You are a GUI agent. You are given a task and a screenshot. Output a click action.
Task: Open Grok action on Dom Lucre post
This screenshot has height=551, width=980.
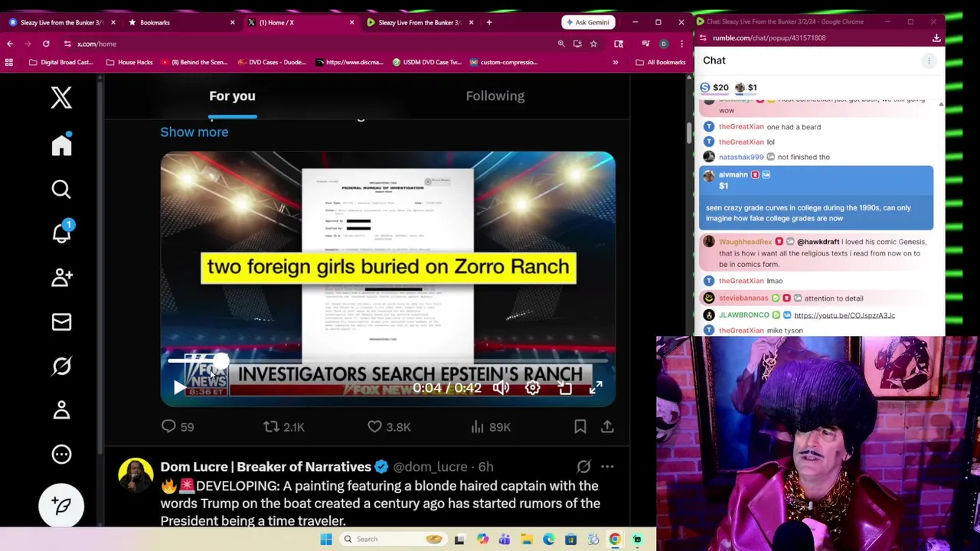pyautogui.click(x=583, y=466)
